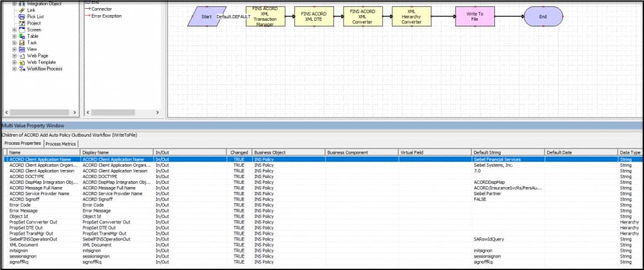Expand the Screen tree node

[15, 30]
